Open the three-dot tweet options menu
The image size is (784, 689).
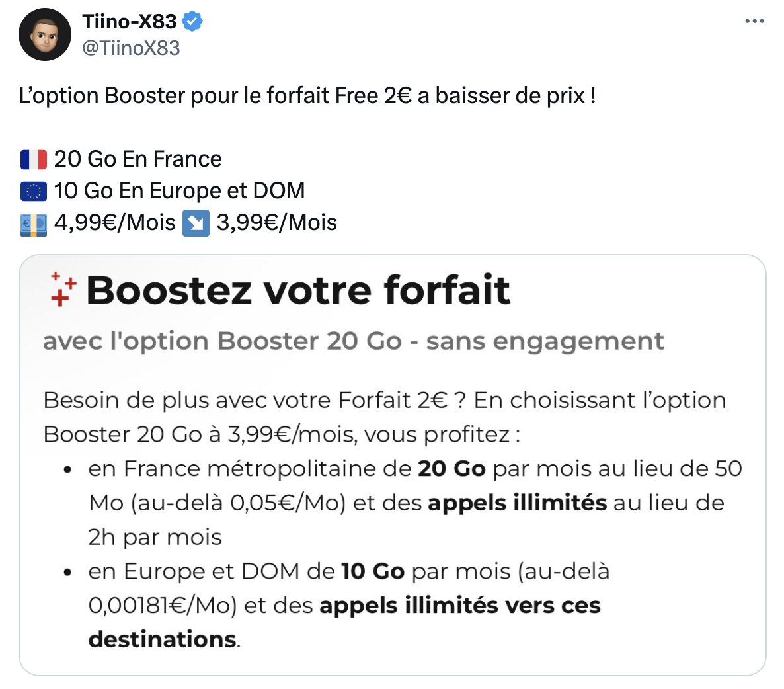tap(754, 21)
